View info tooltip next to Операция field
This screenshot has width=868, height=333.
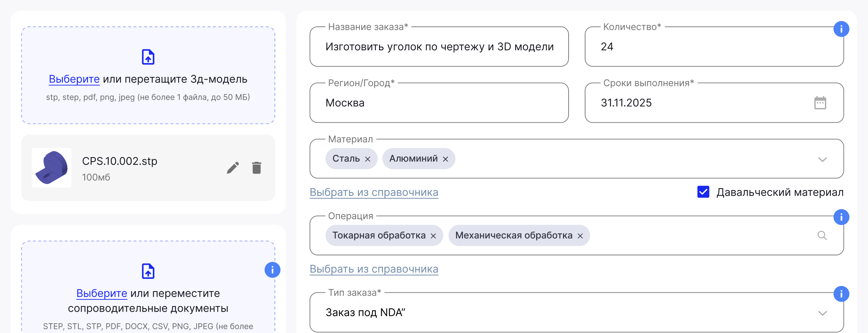[x=842, y=217]
